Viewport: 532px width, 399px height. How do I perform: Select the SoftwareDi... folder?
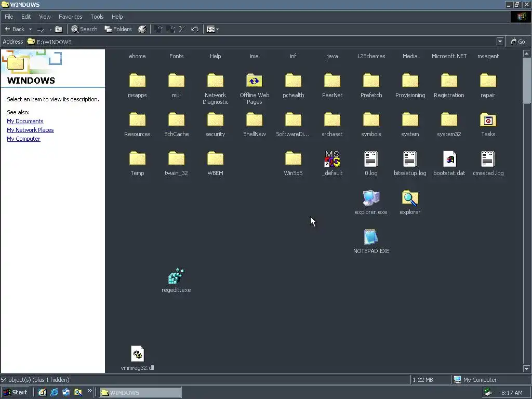pos(293,120)
